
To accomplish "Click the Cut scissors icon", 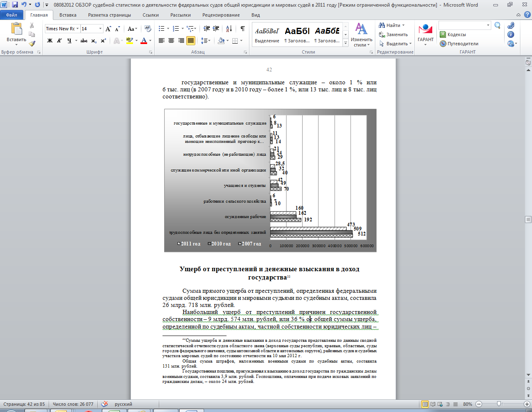I will click(32, 26).
